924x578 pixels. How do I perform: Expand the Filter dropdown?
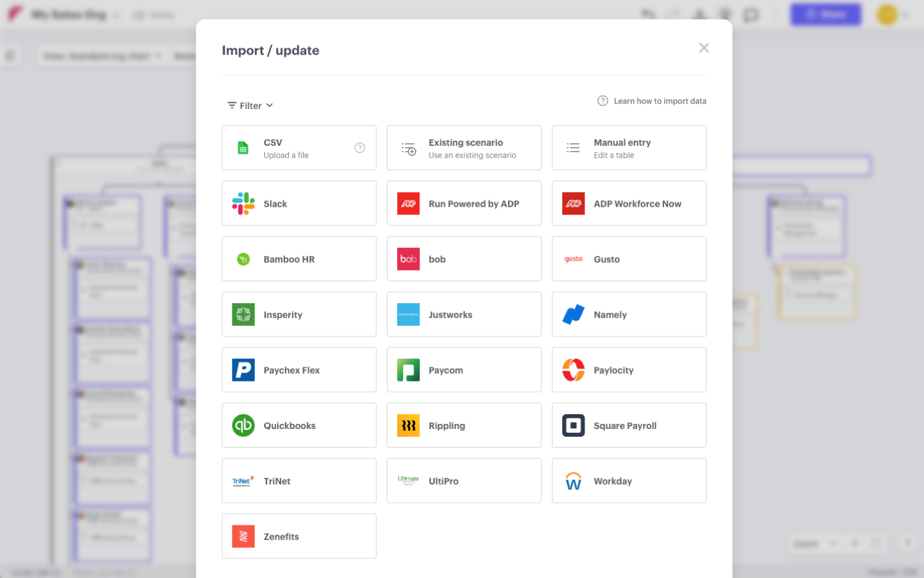[x=250, y=105]
